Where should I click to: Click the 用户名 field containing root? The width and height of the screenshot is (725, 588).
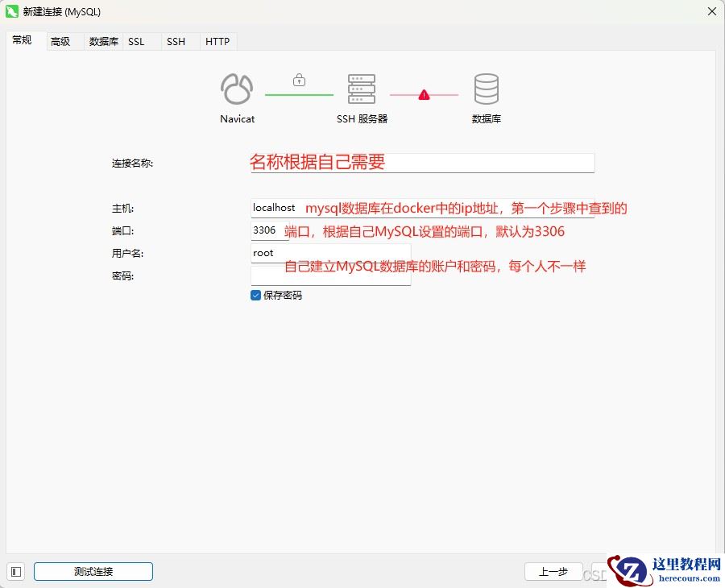coord(330,253)
